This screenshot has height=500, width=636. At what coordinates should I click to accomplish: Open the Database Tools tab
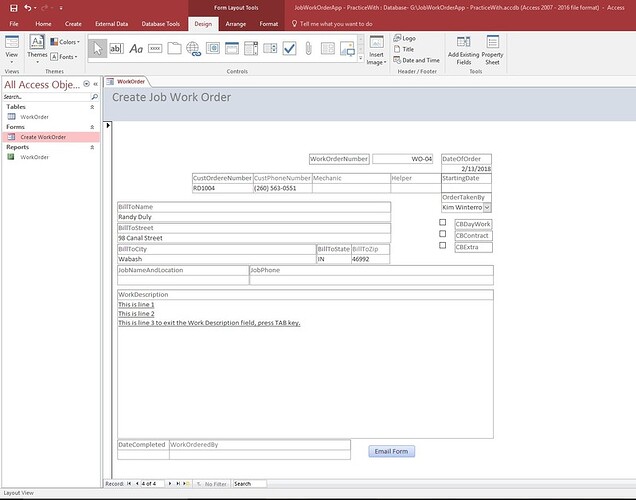(160, 22)
